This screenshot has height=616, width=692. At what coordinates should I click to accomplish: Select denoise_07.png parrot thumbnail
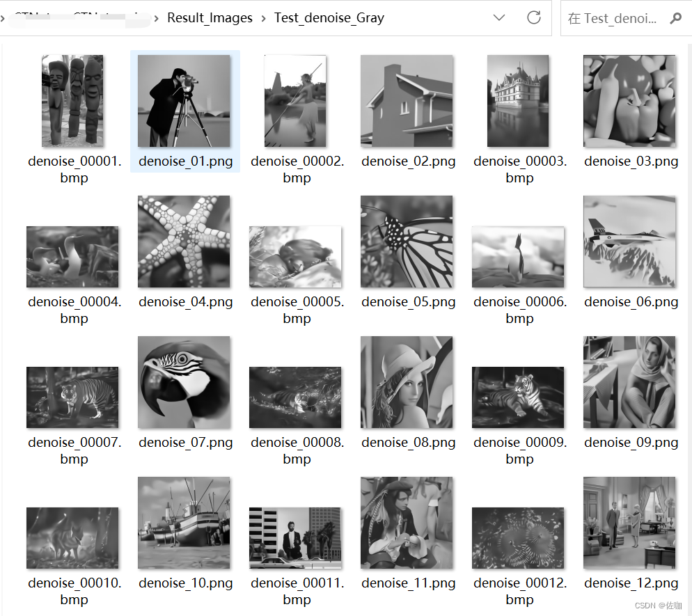click(x=184, y=382)
